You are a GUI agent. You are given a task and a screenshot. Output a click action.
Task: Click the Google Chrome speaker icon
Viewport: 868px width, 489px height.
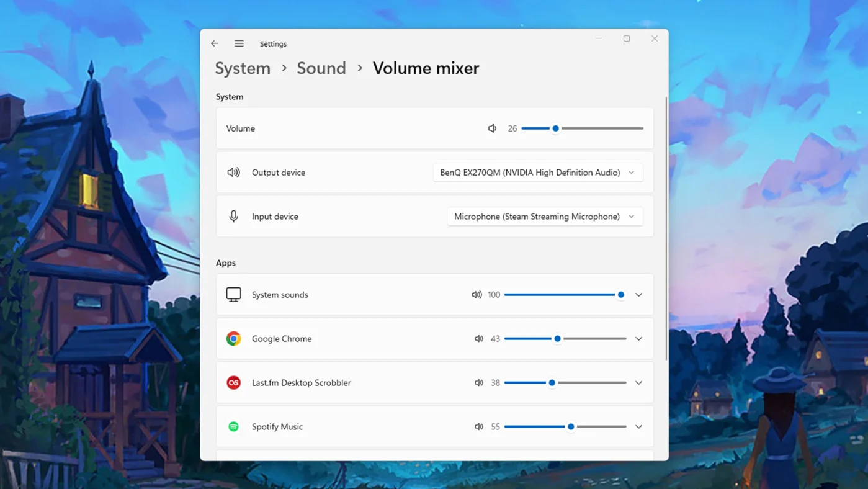(478, 339)
